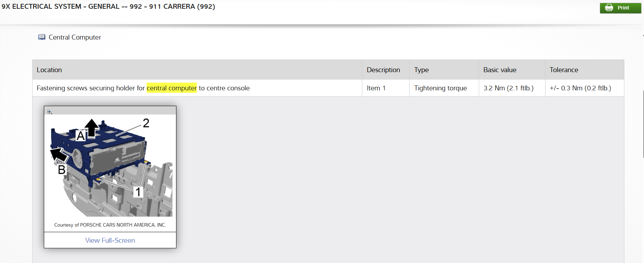Click the magnifier zoom icon above diagram
Screen dimensions: 644x263
(x=50, y=112)
